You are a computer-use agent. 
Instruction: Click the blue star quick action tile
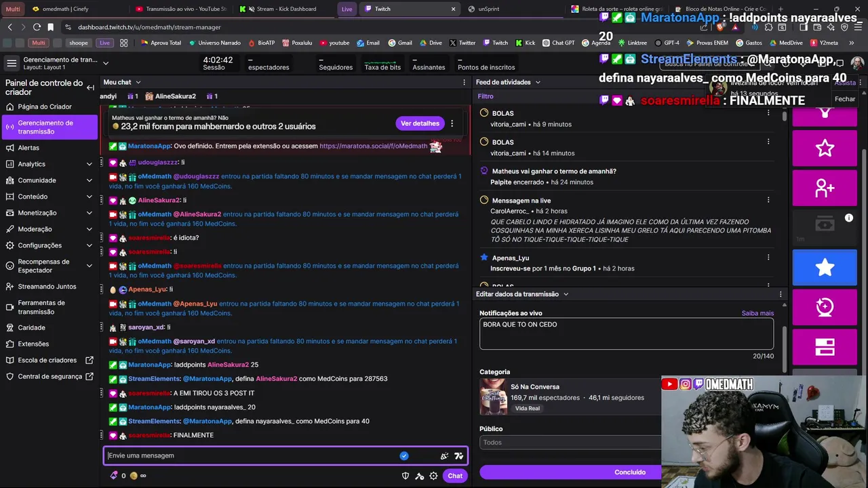coord(825,267)
